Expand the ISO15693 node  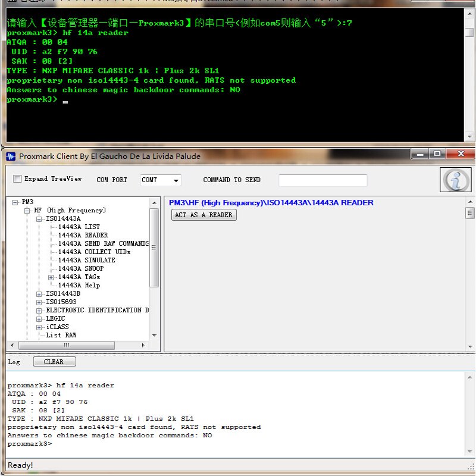(x=39, y=302)
